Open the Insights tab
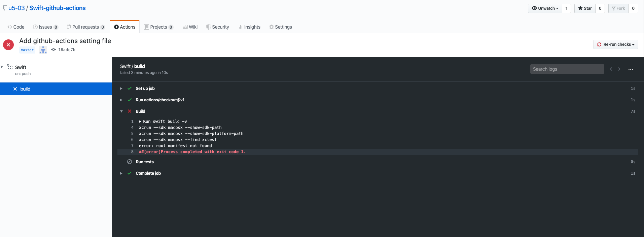This screenshot has height=237, width=644. click(249, 27)
